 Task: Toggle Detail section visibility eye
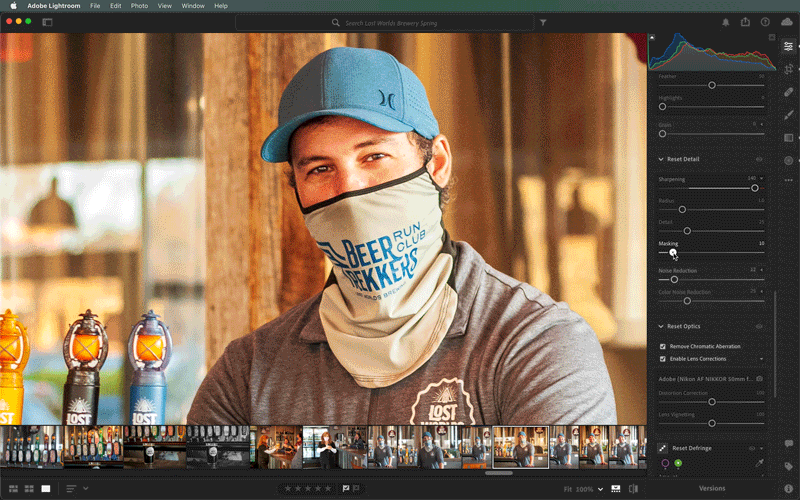759,159
